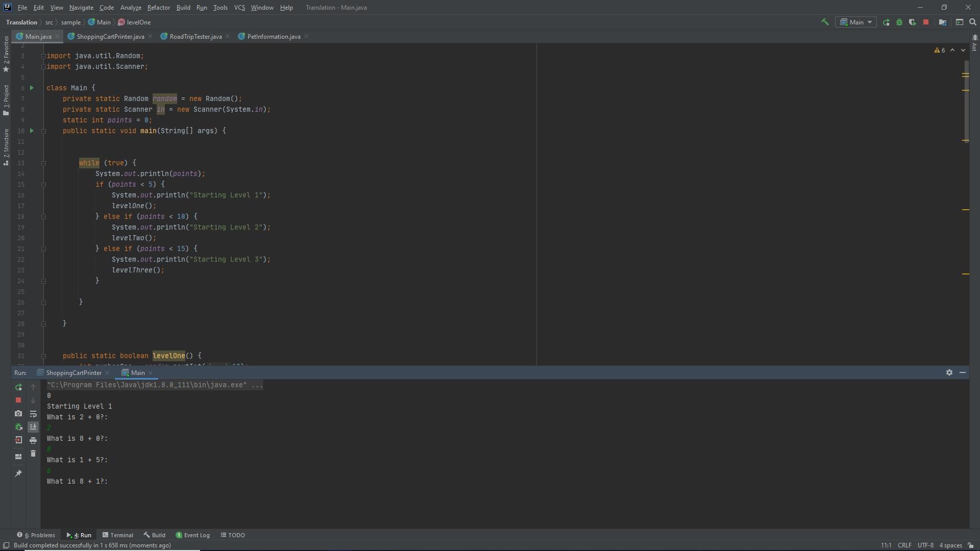Collapse the while loop fold marker

(43, 163)
